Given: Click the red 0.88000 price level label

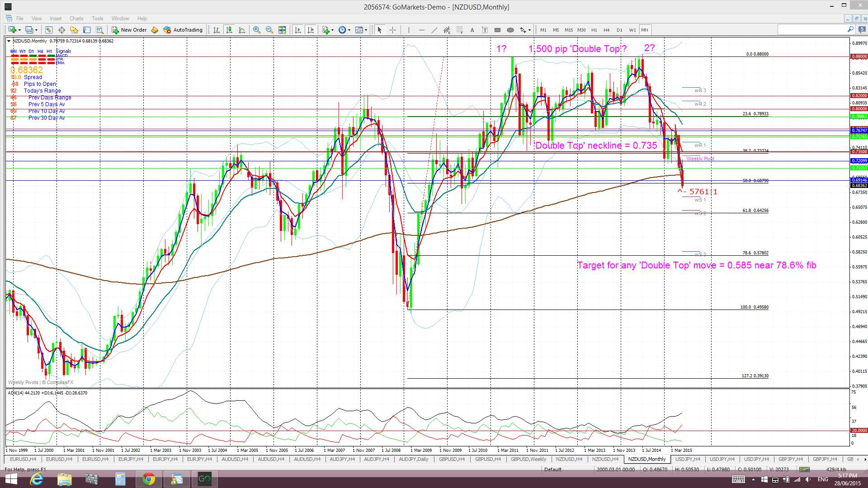Looking at the screenshot, I should 859,56.
